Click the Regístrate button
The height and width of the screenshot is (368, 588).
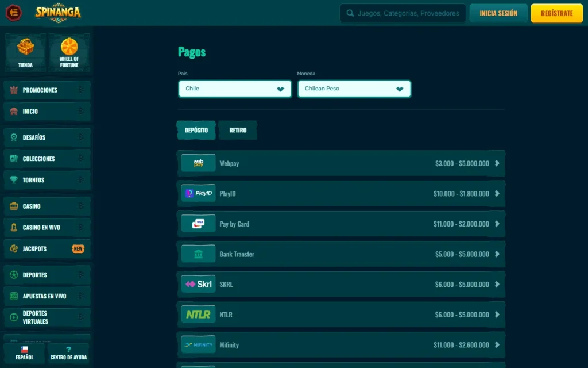[x=557, y=13]
